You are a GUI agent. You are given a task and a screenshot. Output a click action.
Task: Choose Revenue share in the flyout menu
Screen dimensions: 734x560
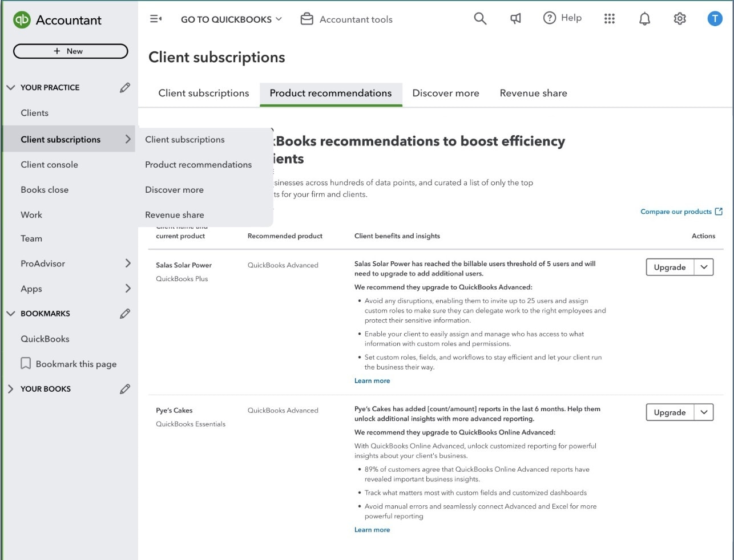(175, 215)
